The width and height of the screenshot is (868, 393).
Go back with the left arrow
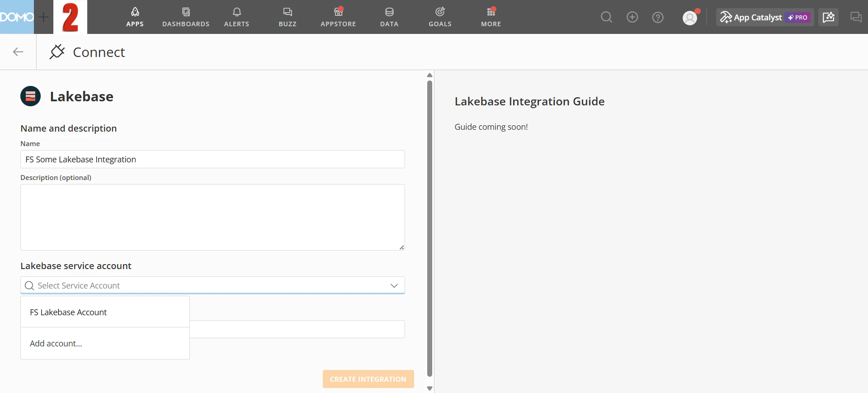18,52
